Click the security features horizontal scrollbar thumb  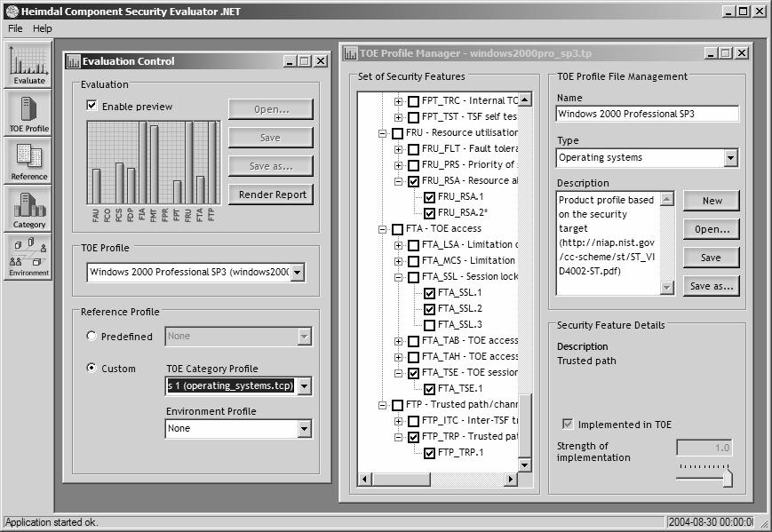402,479
